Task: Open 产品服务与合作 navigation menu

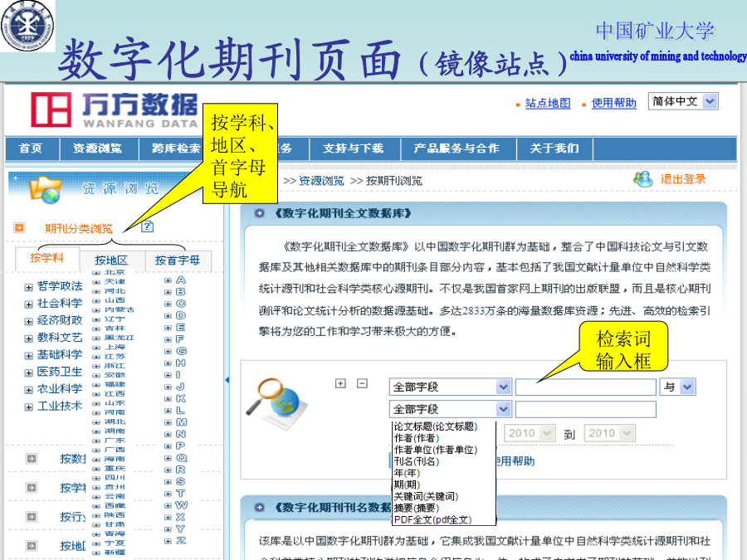Action: (x=456, y=149)
